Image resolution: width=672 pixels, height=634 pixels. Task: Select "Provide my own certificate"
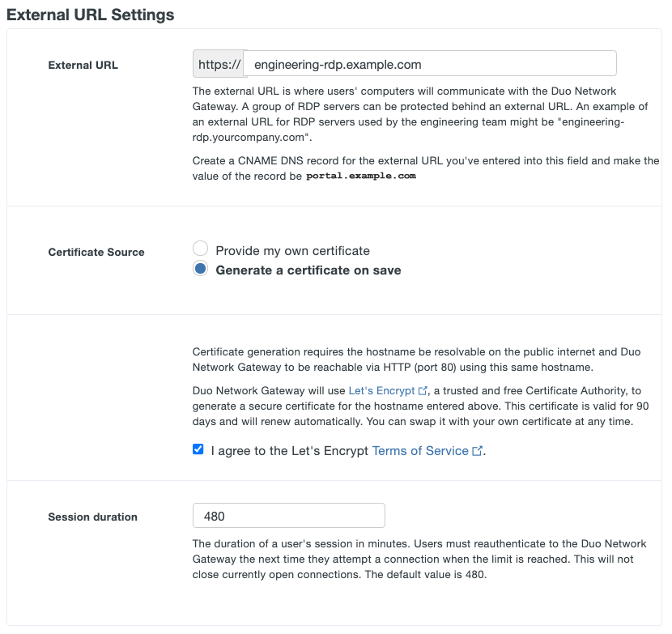[200, 249]
